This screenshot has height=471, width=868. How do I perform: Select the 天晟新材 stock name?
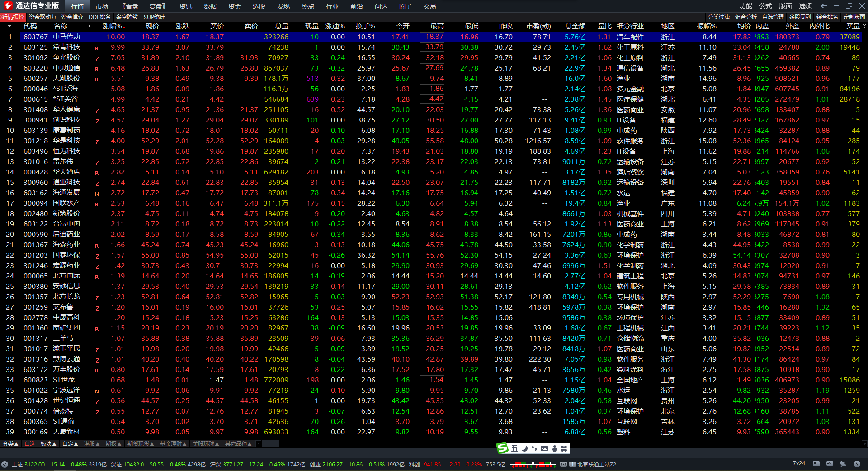[x=66, y=432]
